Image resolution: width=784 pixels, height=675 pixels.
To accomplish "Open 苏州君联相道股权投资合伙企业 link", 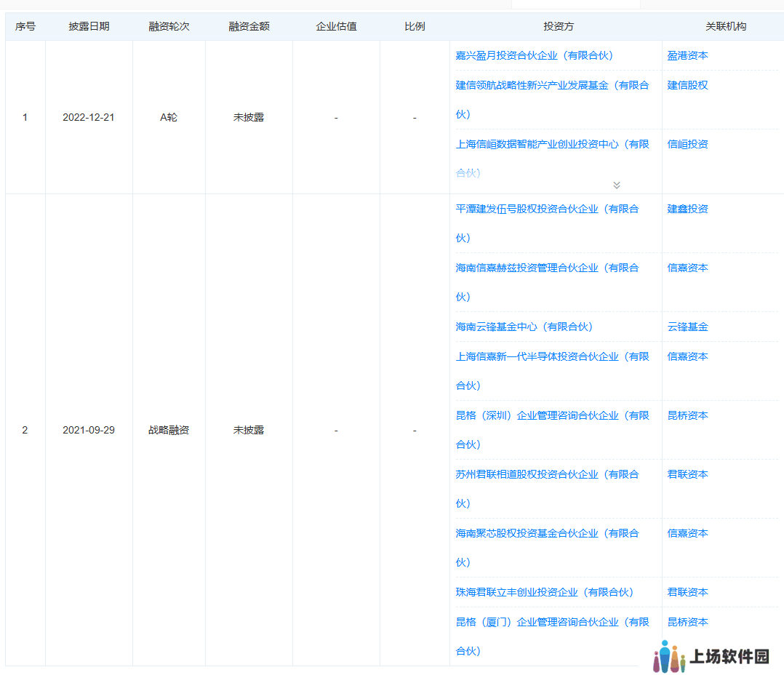I will (547, 489).
